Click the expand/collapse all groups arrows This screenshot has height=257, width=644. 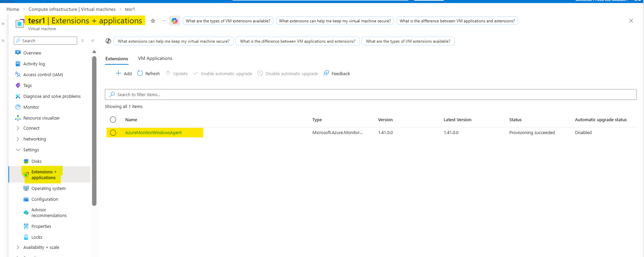point(83,41)
